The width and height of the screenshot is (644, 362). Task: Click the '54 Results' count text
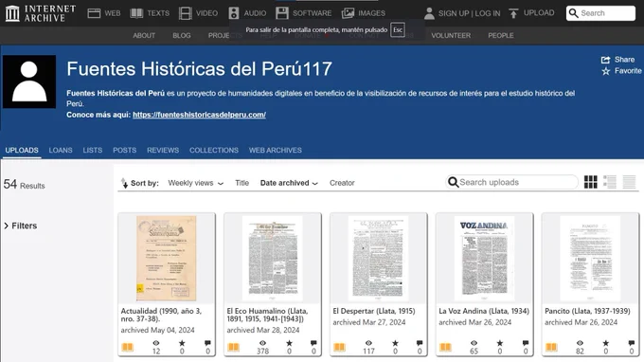point(25,185)
